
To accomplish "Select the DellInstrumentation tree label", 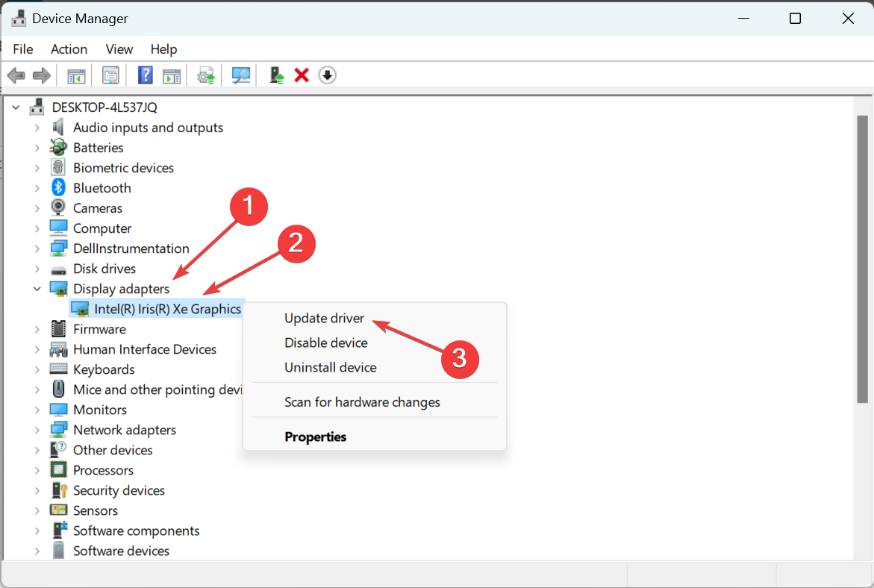I will click(x=131, y=248).
